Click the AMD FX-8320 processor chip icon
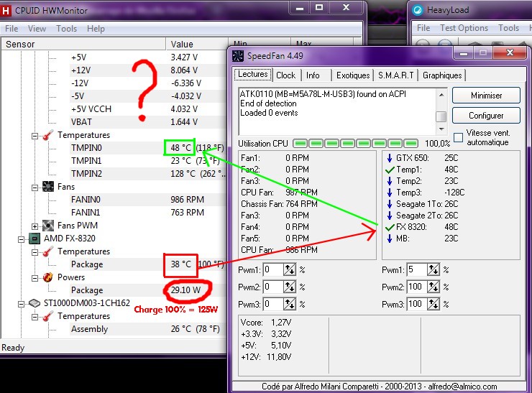Screen dimensions: 532x393 tap(35, 239)
